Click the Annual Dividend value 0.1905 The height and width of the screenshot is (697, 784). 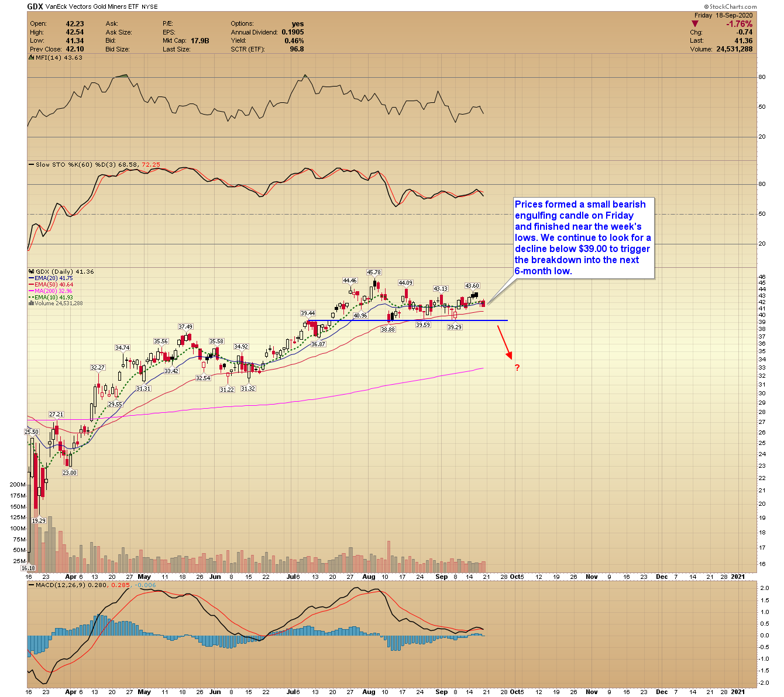[293, 33]
